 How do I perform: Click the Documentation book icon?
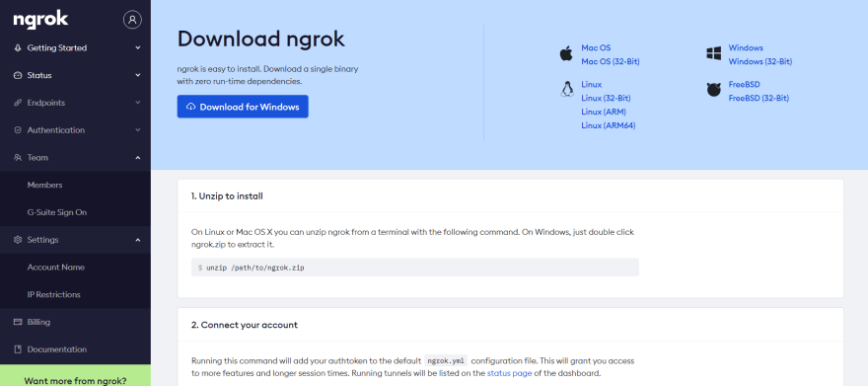point(17,349)
